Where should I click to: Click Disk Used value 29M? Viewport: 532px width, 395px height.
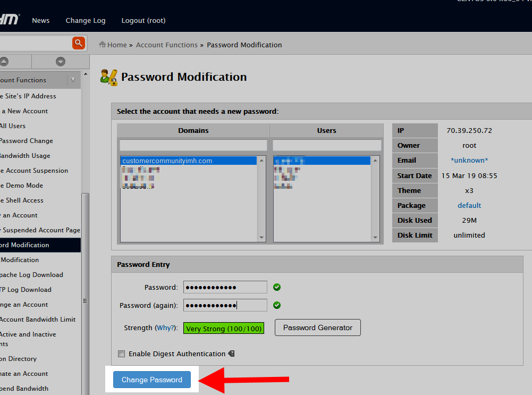point(469,220)
